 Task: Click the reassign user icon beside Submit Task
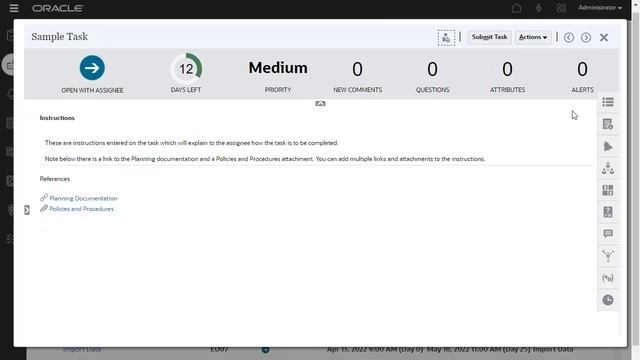click(446, 38)
